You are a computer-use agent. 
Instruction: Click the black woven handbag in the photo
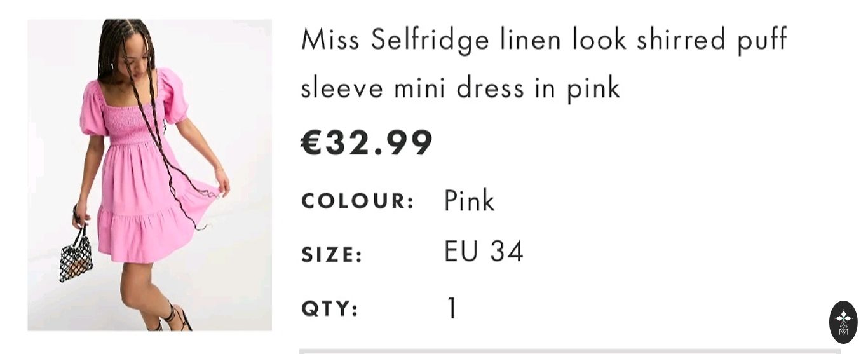[76, 259]
